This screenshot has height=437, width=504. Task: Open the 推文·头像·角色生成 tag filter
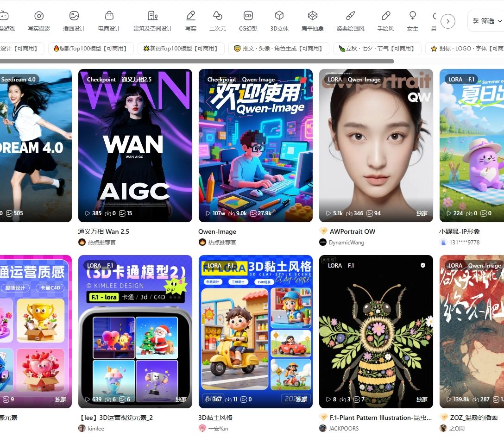(x=279, y=49)
